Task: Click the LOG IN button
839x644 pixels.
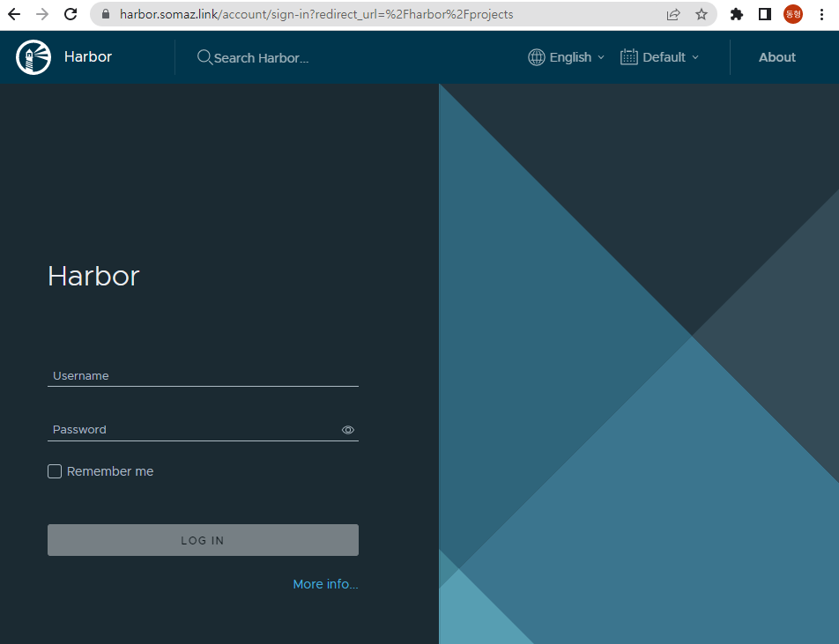Action: 203,540
